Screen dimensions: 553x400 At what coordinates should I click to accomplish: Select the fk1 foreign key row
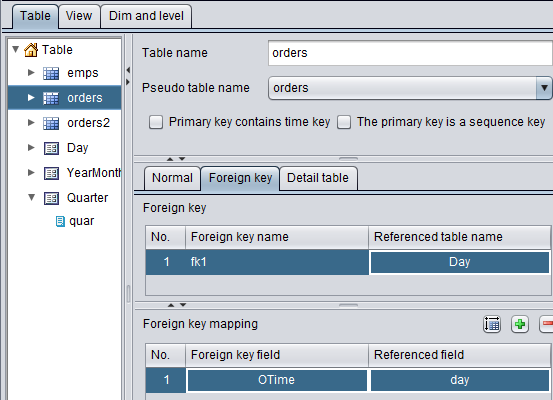[x=347, y=262]
